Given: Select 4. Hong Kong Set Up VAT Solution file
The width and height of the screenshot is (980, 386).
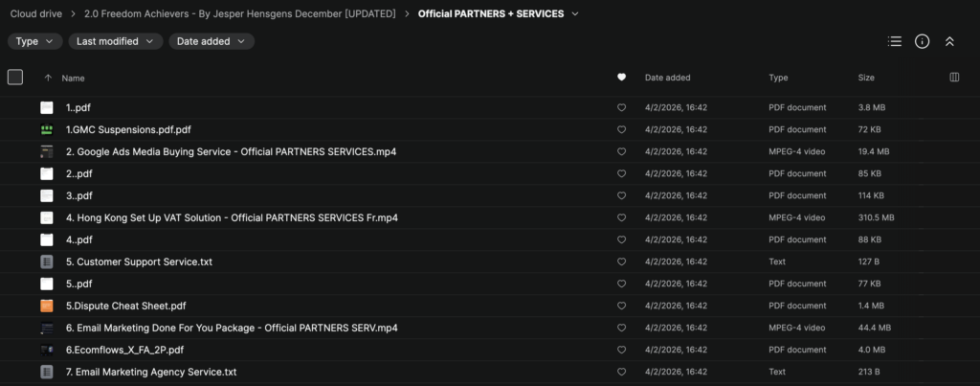Looking at the screenshot, I should tap(232, 217).
